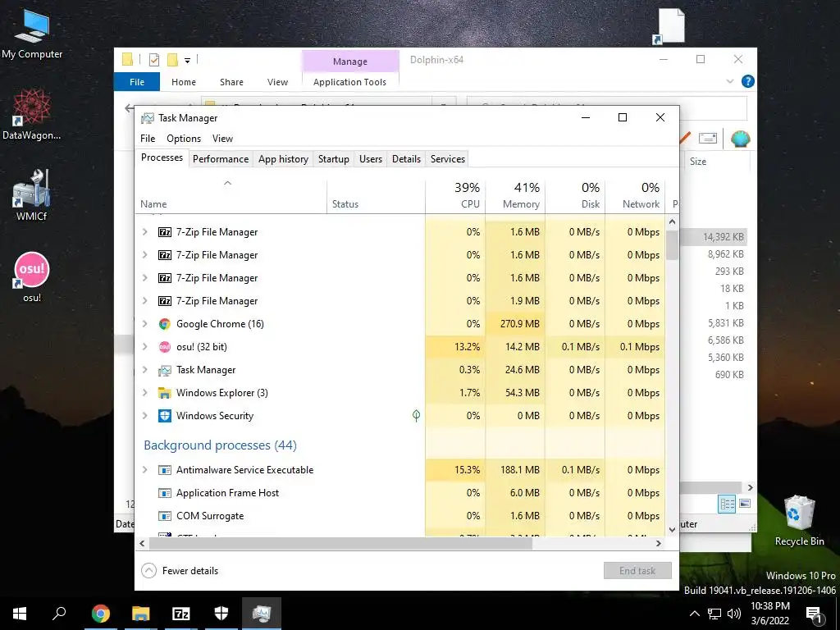The height and width of the screenshot is (630, 840).
Task: Sort processes by the Memory column
Action: (515, 195)
